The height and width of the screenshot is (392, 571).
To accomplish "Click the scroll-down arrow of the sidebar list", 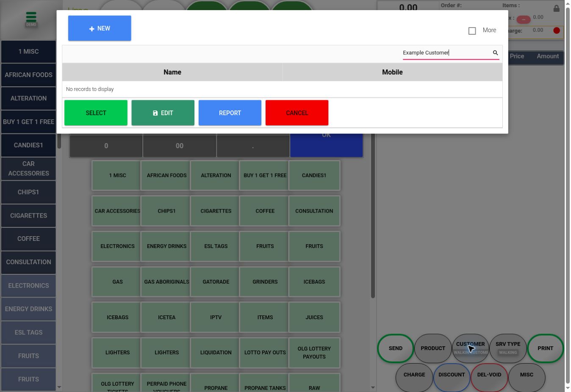I will click(59, 387).
